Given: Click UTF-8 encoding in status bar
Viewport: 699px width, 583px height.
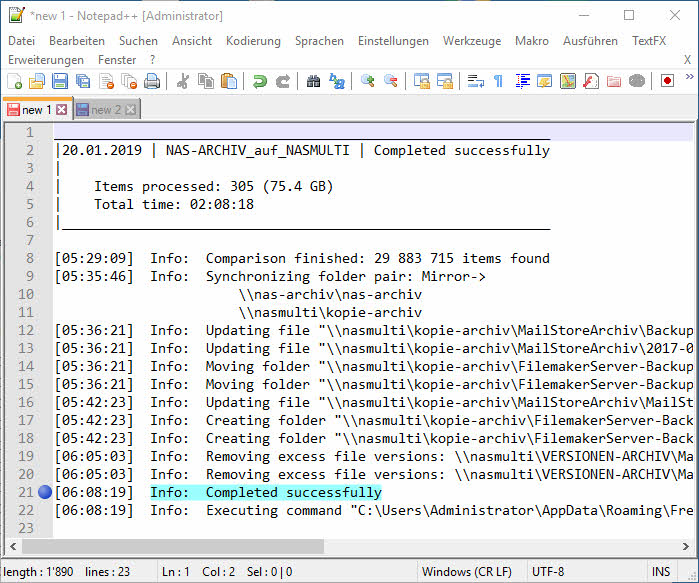Looking at the screenshot, I should coord(548,571).
